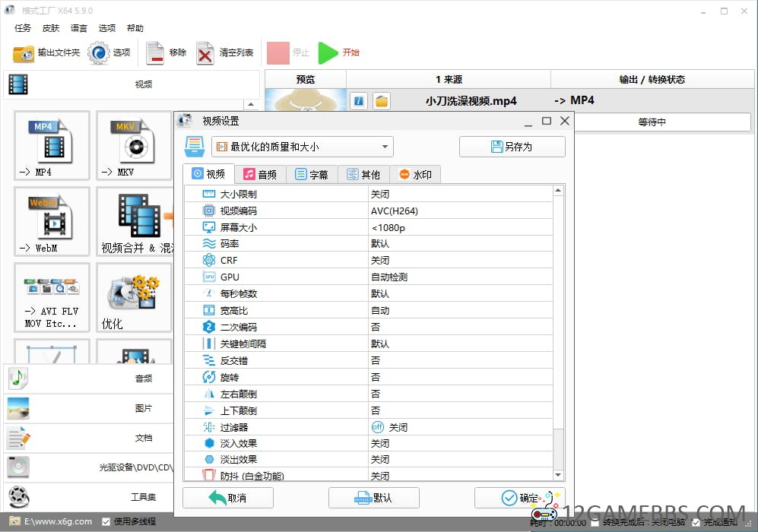The height and width of the screenshot is (532, 758).
Task: Change the 宽高比 value 自动
Action: tap(461, 310)
